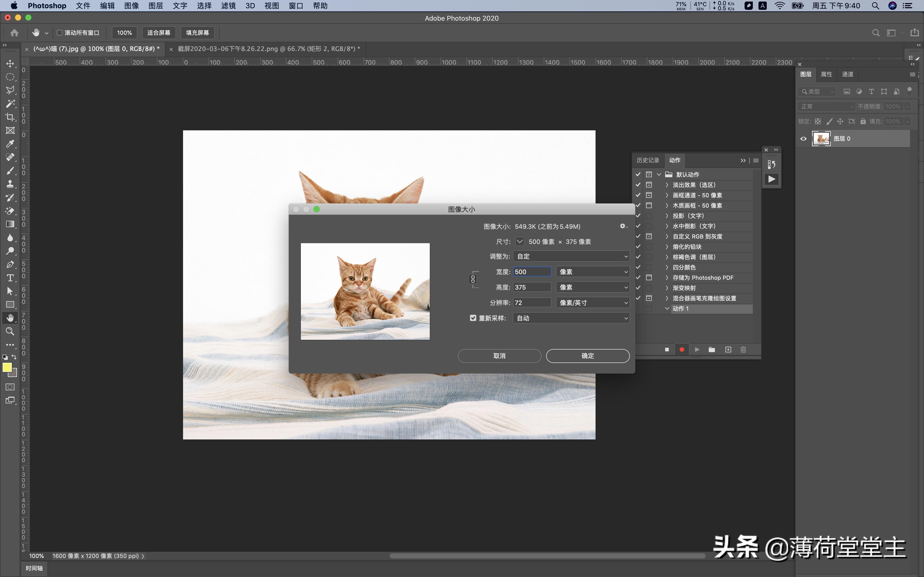Click the 取消 button in the dialog
924x577 pixels.
tap(499, 356)
